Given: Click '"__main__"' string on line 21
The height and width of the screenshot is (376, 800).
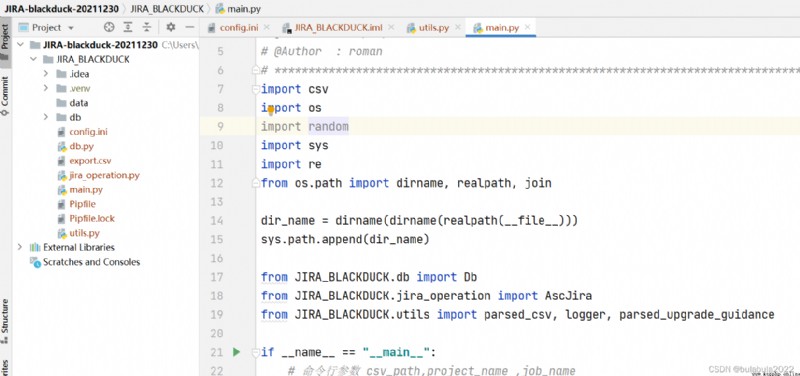Looking at the screenshot, I should (396, 352).
